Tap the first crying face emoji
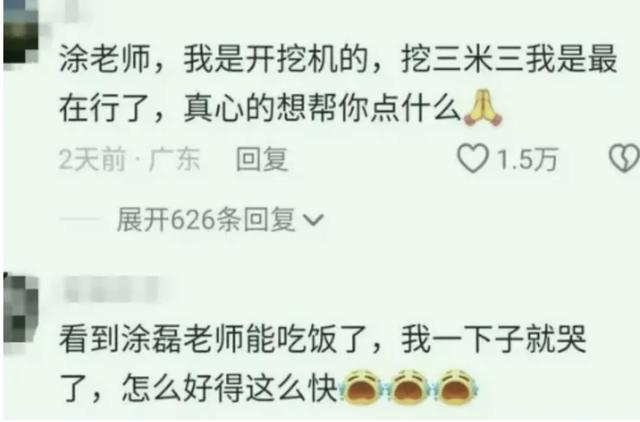Screen dimensions: 640x422 pyautogui.click(x=362, y=386)
